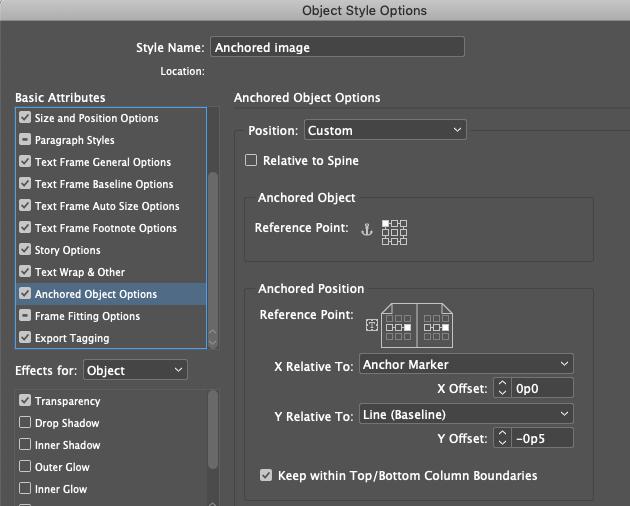Toggle Text Frame Auto Size Options checkbox
This screenshot has width=630, height=506.
[25, 205]
